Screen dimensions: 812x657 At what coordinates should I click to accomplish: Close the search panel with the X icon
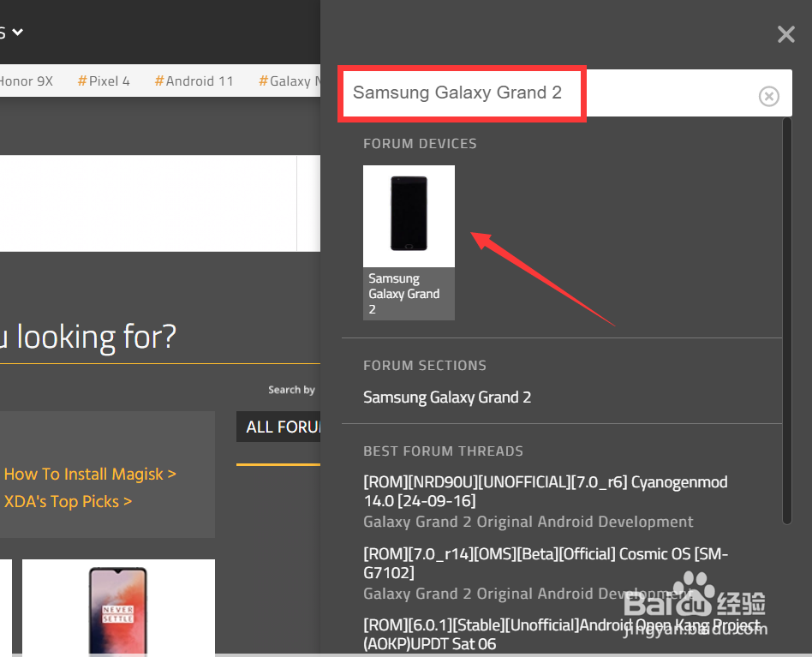785,34
